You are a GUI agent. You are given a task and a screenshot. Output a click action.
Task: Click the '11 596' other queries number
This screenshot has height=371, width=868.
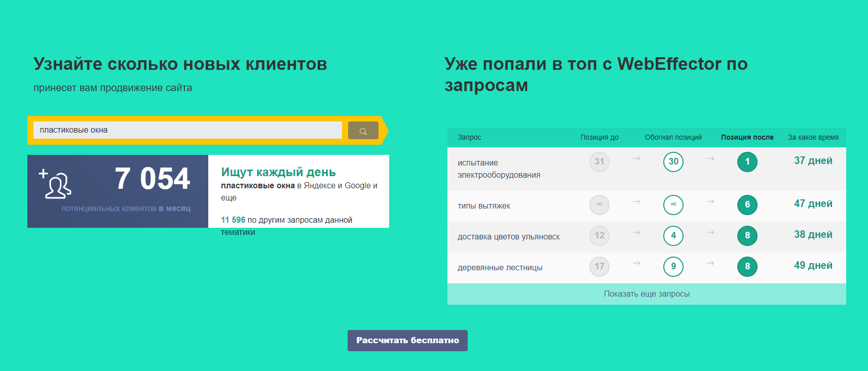coord(233,220)
